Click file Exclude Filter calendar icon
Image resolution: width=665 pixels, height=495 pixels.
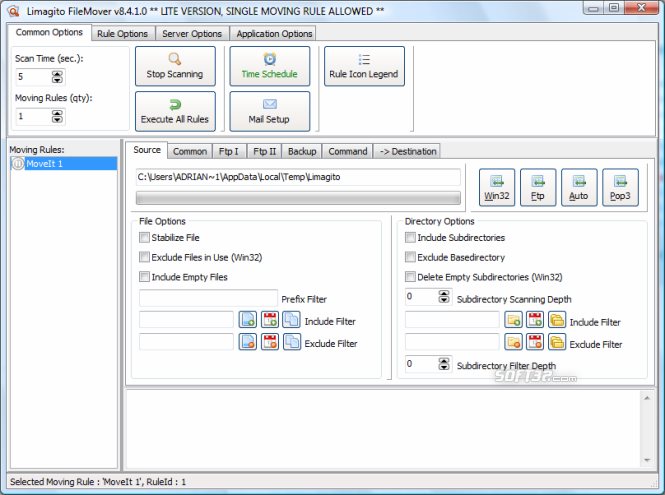(x=270, y=341)
